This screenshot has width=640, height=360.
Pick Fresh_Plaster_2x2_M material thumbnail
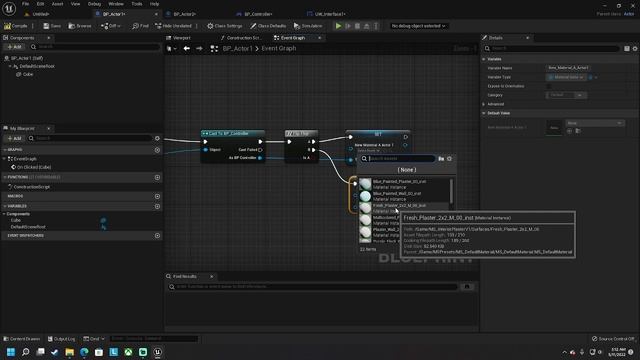[365, 208]
